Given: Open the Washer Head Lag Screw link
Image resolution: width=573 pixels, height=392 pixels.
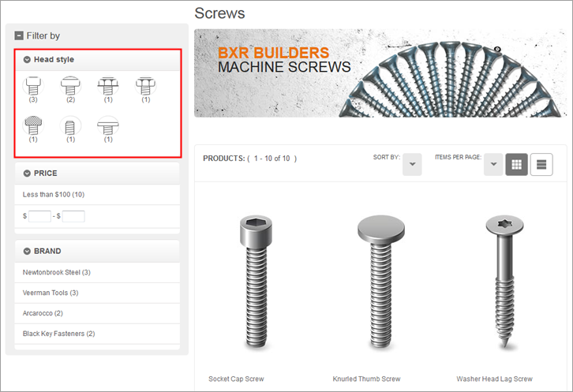Looking at the screenshot, I should [494, 379].
